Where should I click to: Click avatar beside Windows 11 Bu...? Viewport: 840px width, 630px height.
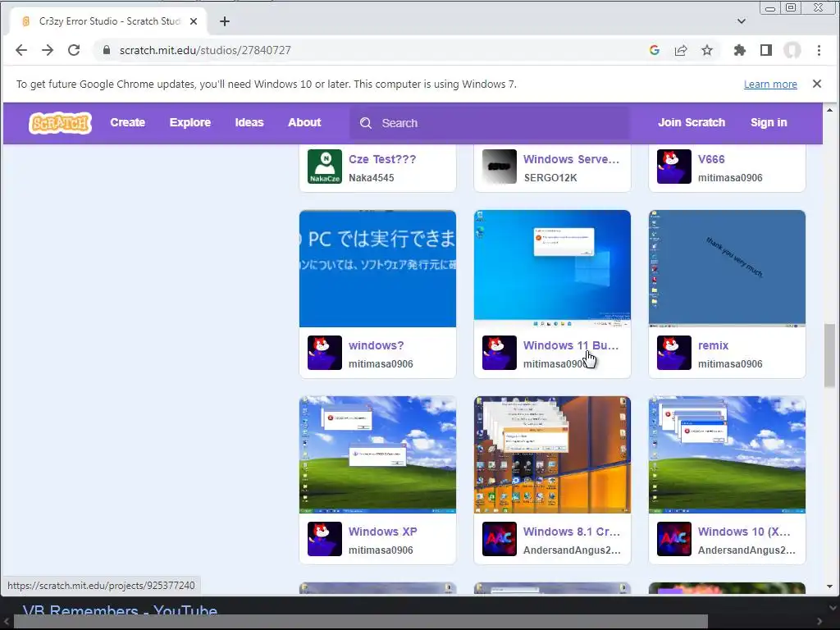(500, 353)
